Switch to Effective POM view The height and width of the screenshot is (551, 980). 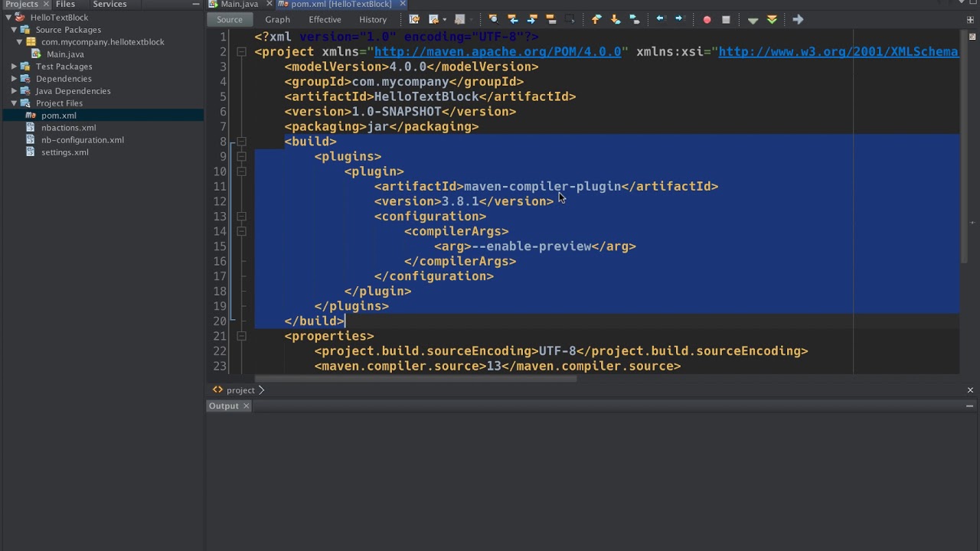pyautogui.click(x=325, y=19)
